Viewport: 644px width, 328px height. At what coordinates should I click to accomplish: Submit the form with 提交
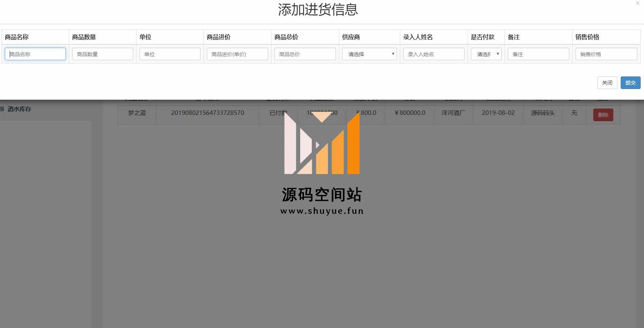pyautogui.click(x=630, y=83)
